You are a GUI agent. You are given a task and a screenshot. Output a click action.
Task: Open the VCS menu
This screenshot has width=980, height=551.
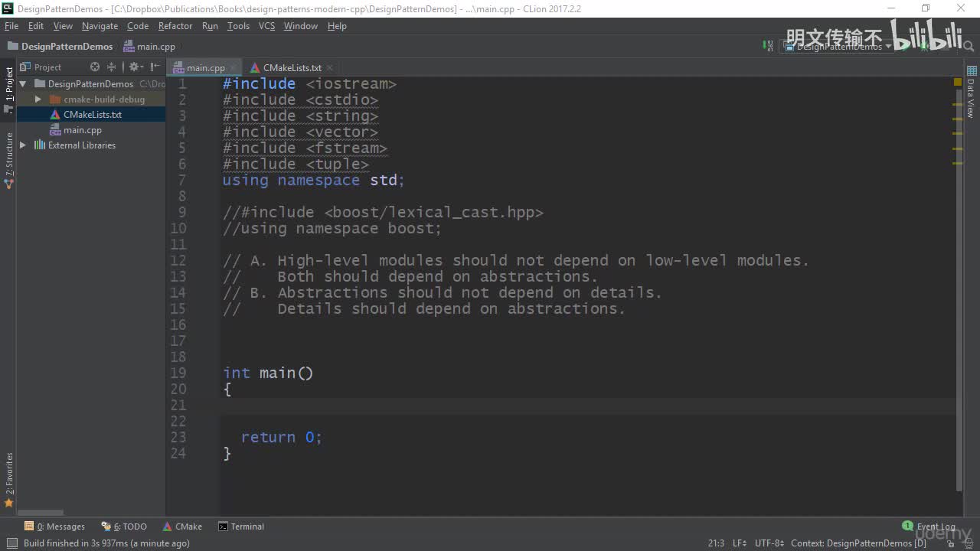click(266, 26)
